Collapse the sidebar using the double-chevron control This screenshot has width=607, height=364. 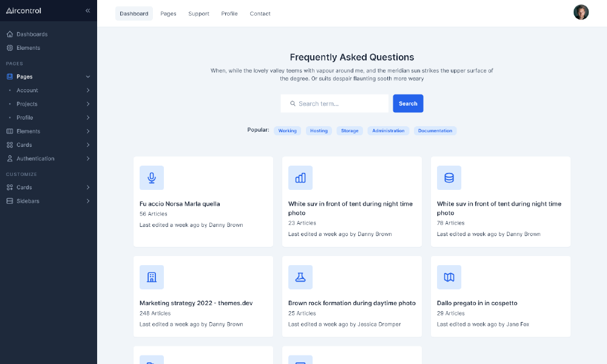pyautogui.click(x=87, y=10)
